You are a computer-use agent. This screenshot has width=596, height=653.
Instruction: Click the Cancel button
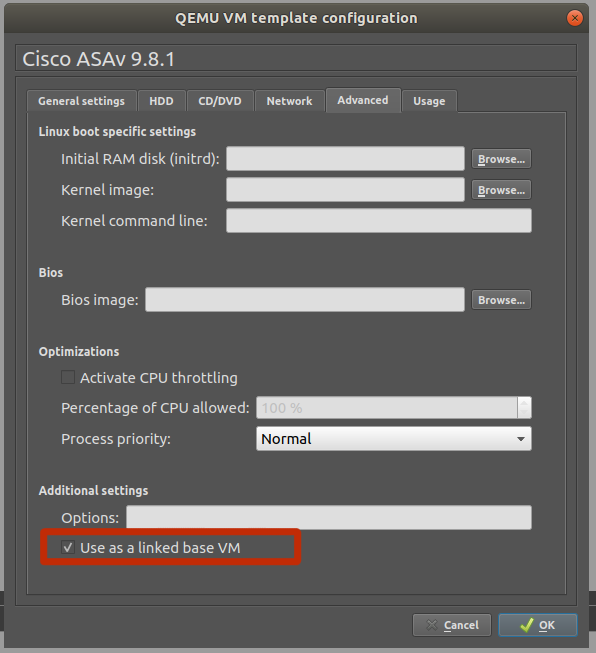[452, 625]
